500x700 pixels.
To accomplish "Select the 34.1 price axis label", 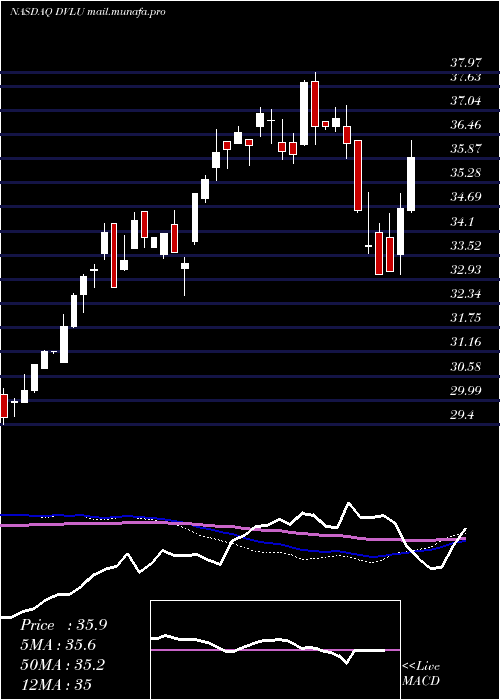I will click(462, 221).
